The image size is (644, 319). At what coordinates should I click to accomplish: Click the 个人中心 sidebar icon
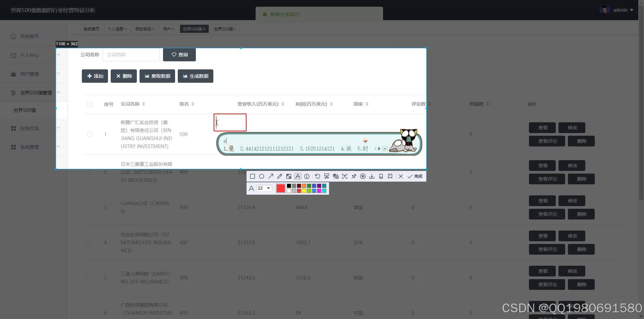click(13, 55)
